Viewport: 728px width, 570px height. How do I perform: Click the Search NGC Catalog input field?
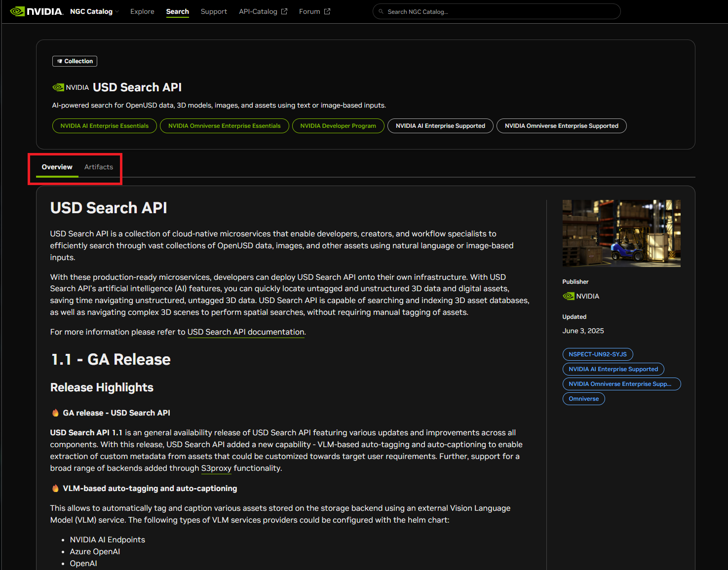[497, 11]
